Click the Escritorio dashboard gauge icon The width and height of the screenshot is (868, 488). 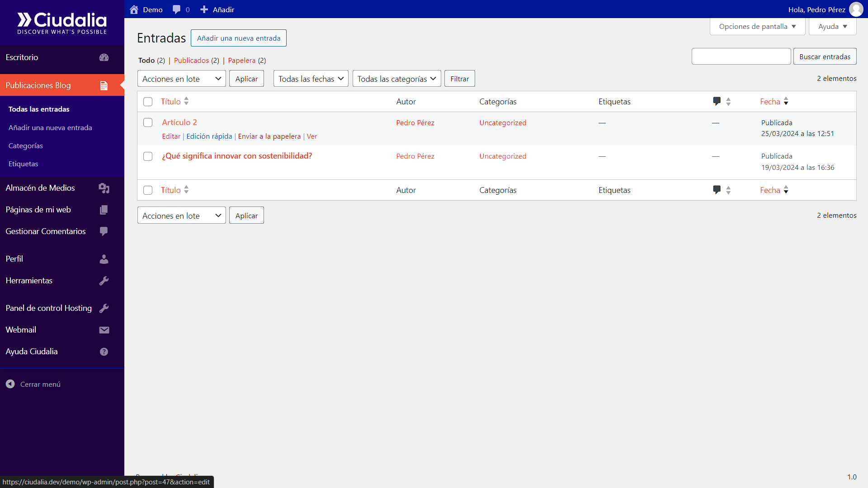(104, 57)
